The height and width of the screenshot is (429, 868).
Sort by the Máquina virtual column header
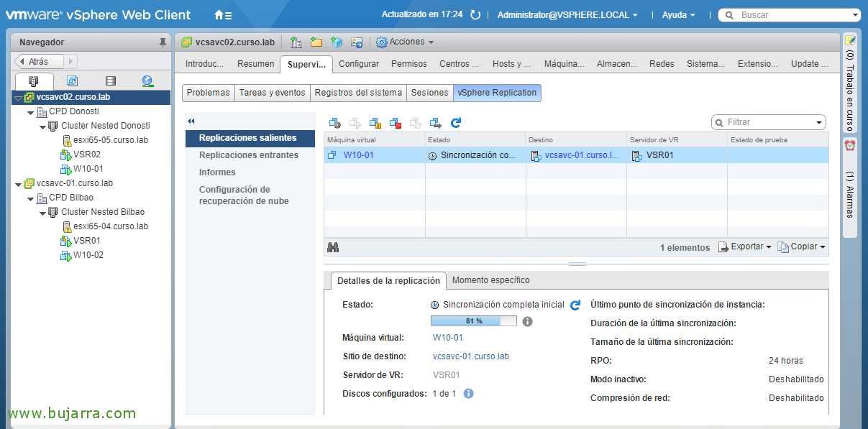[x=374, y=139]
